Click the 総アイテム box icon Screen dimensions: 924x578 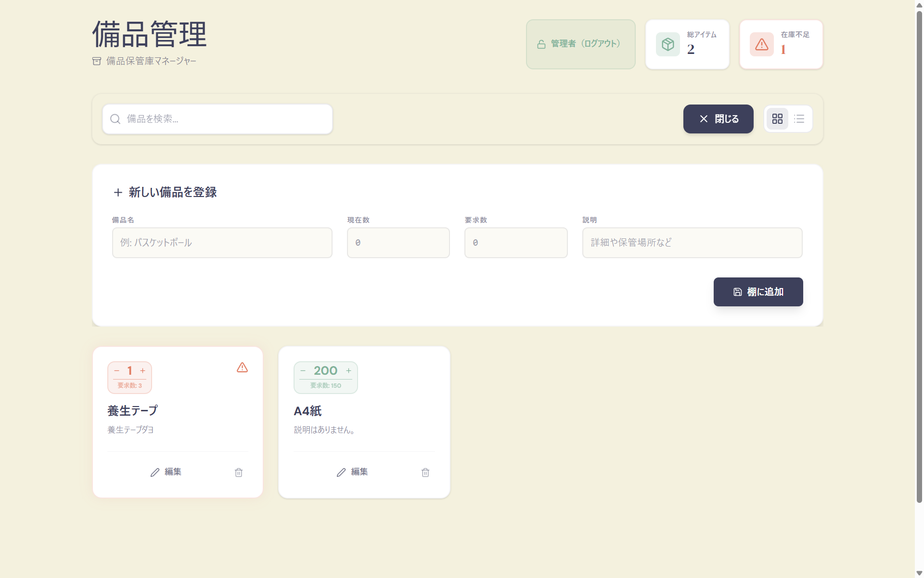point(668,44)
